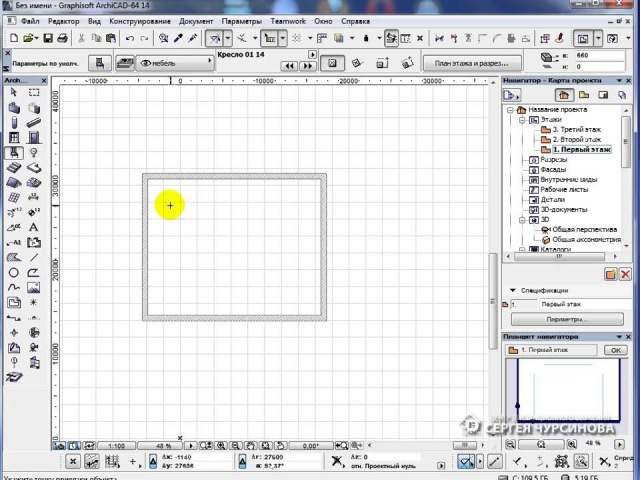The image size is (640, 480).
Task: Select the Wall tool in toolbox
Action: click(x=14, y=108)
